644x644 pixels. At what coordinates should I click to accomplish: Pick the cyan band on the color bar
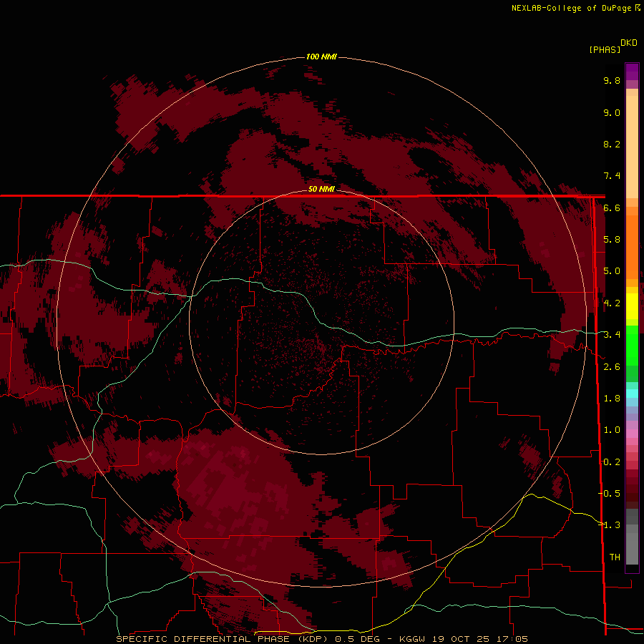[632, 394]
